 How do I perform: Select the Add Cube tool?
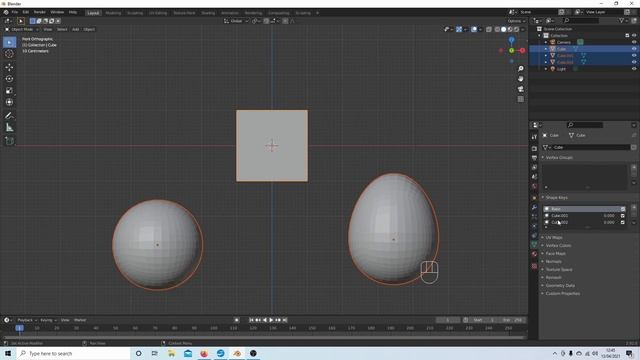tap(9, 141)
